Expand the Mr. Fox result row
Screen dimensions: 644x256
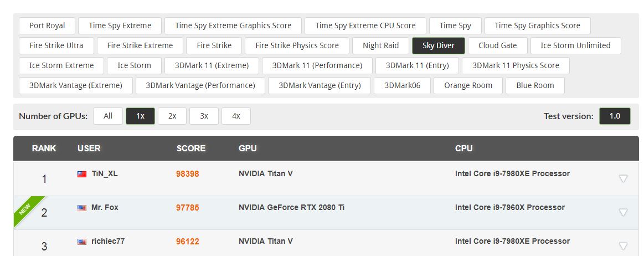tap(623, 212)
